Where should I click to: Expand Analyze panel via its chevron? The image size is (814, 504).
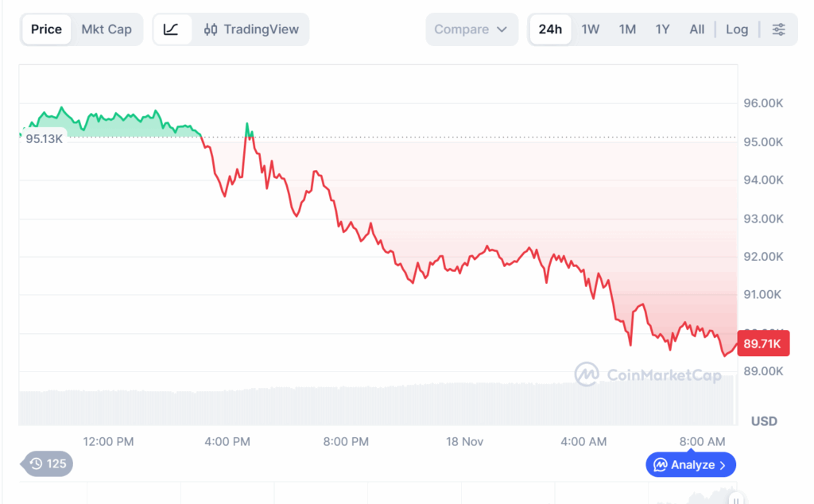tap(723, 465)
